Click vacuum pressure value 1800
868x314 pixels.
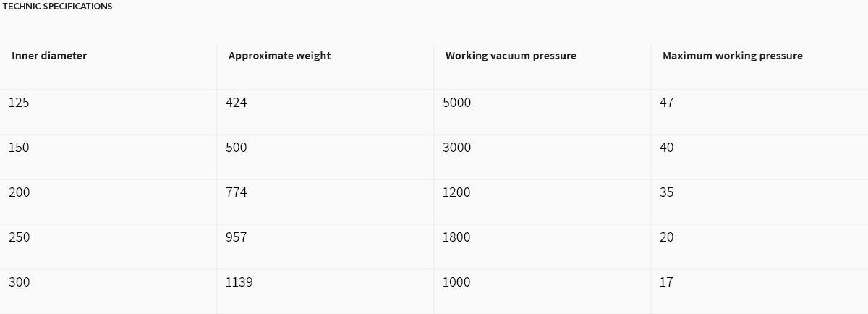coord(456,237)
